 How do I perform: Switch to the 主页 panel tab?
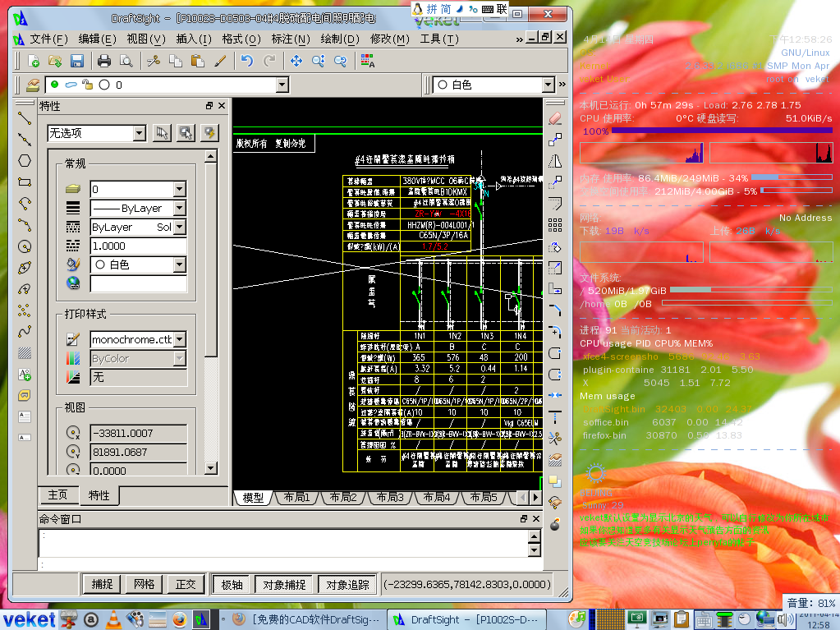pyautogui.click(x=57, y=495)
